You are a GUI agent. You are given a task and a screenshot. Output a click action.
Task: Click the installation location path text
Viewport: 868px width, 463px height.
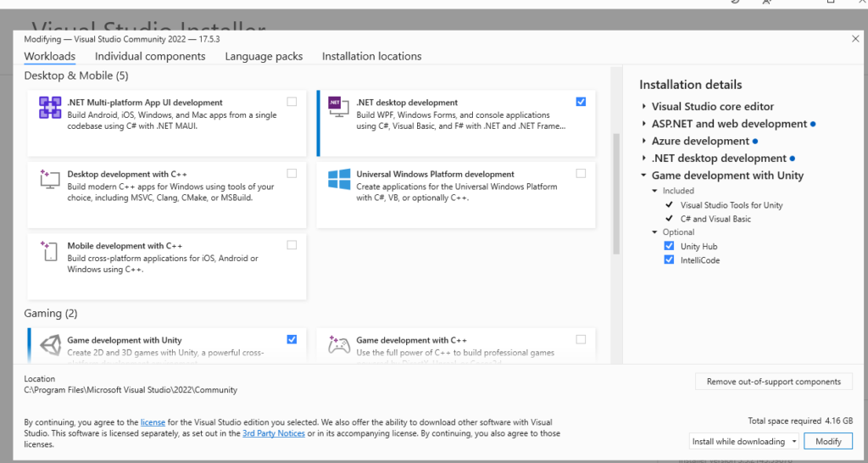(131, 390)
